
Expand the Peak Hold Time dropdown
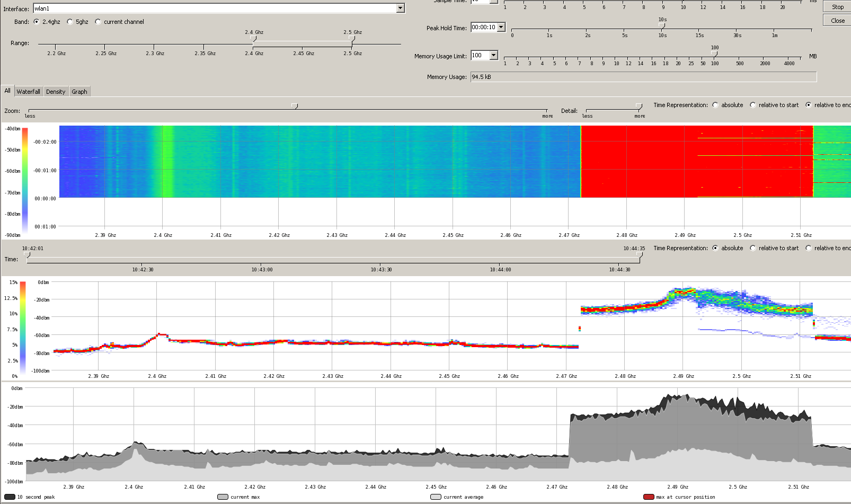(x=501, y=27)
